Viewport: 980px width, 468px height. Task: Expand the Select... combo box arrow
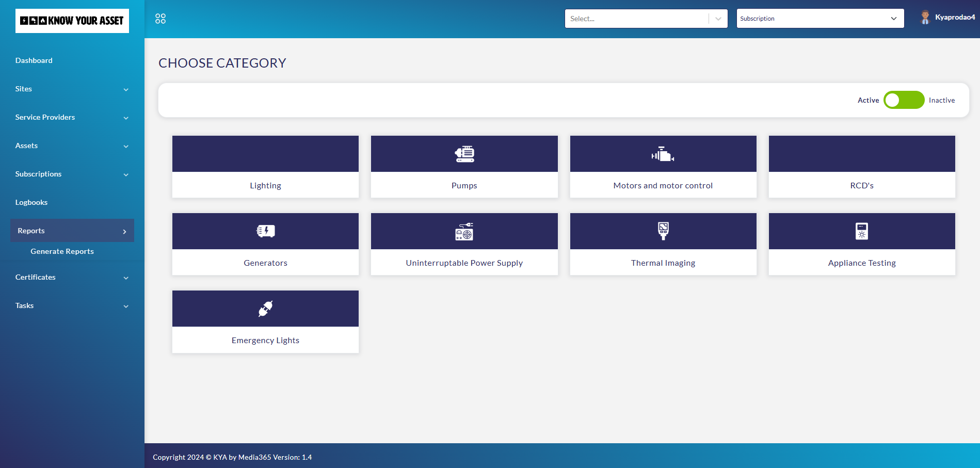pyautogui.click(x=718, y=19)
